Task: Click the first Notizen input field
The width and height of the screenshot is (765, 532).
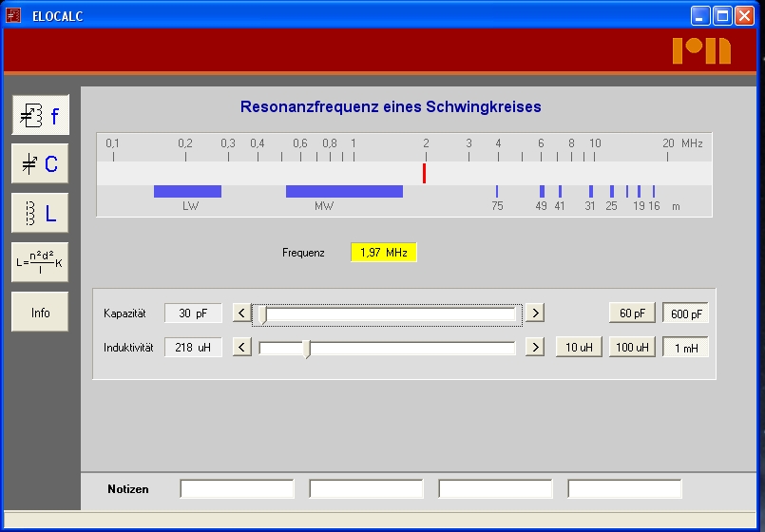Action: coord(238,489)
